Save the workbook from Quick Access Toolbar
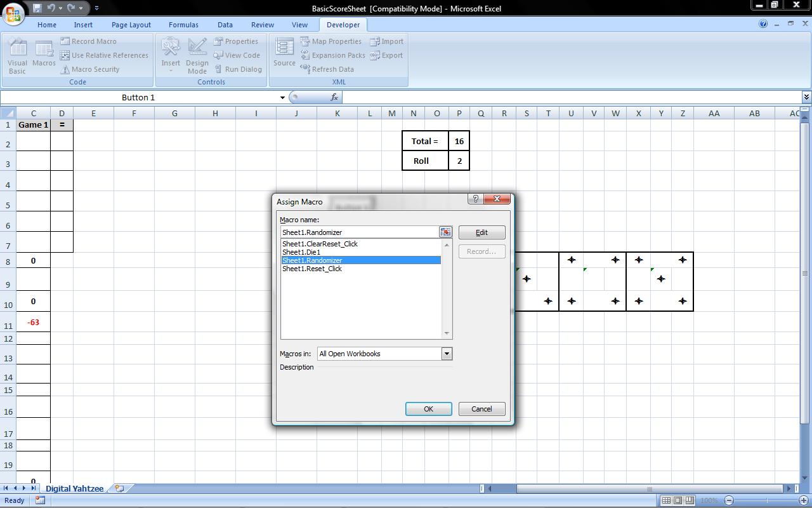The height and width of the screenshot is (508, 812). [37, 8]
